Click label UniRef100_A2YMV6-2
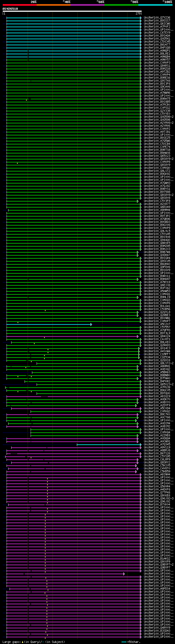Viewport: 175px width, 644px height. click(159, 123)
